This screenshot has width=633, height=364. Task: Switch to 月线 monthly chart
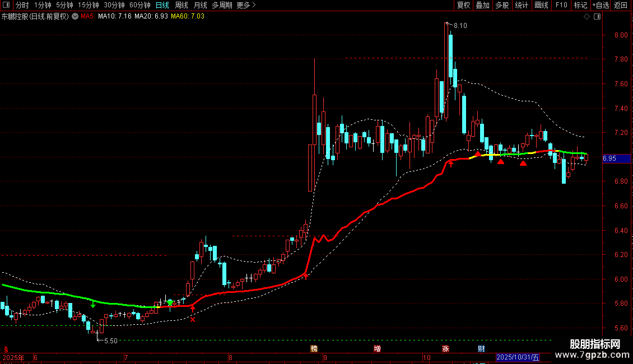pyautogui.click(x=200, y=5)
